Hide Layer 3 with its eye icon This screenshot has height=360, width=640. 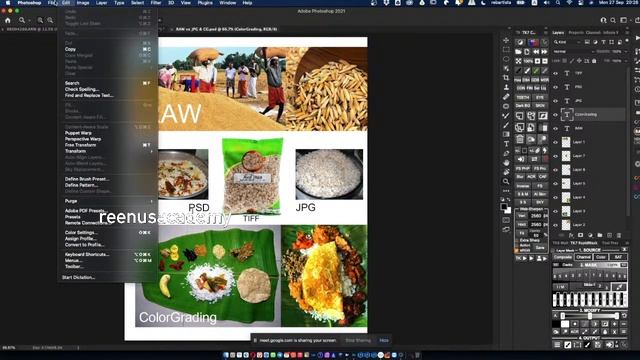pos(556,211)
